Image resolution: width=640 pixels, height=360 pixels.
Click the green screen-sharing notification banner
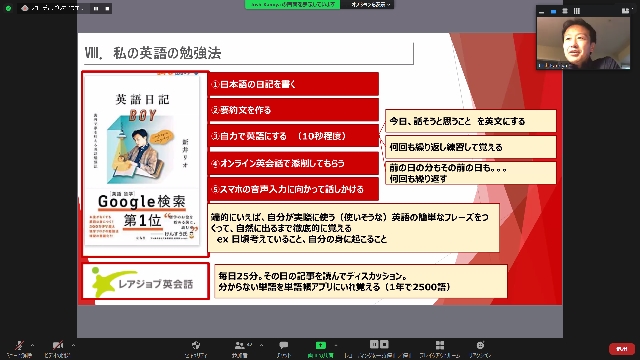coord(292,4)
